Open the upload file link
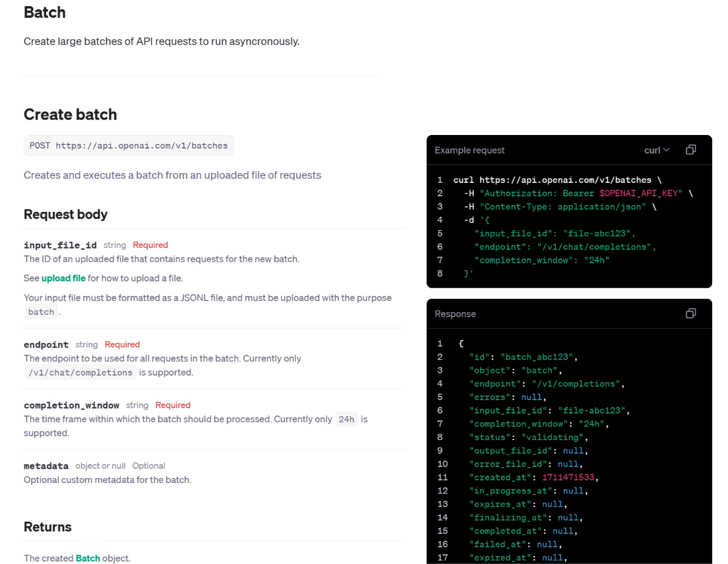728x564 pixels. pyautogui.click(x=63, y=278)
